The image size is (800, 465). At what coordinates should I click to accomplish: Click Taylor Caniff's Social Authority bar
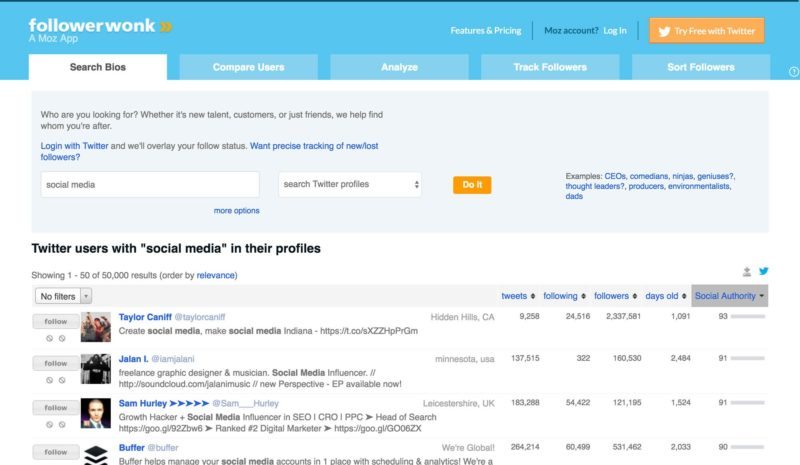748,316
